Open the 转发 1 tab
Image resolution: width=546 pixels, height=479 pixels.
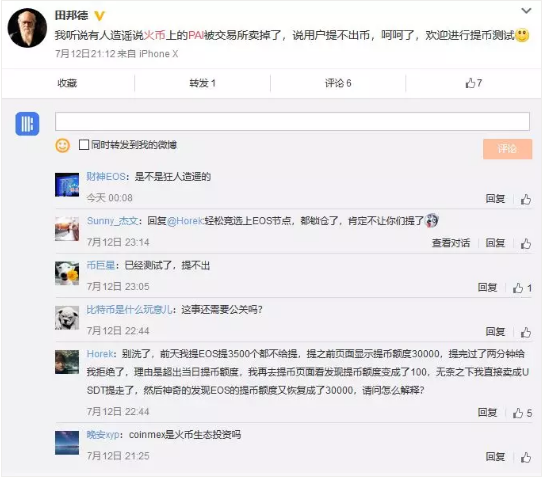pos(202,83)
